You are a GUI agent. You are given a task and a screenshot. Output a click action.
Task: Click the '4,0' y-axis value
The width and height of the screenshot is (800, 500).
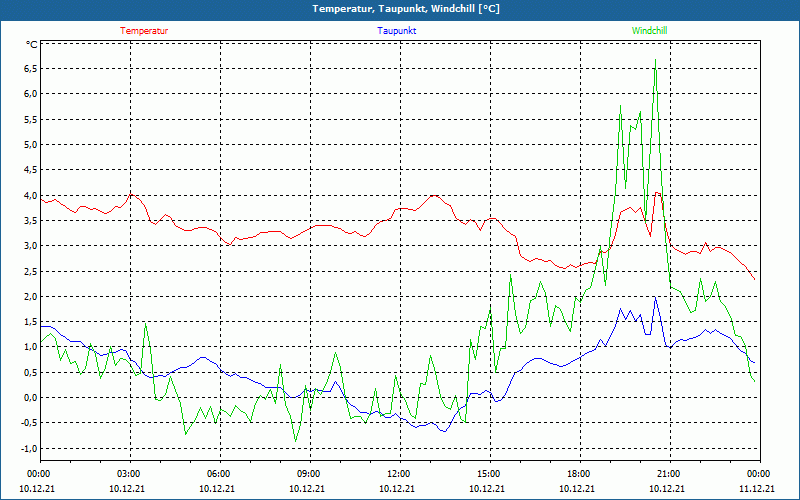click(31, 195)
